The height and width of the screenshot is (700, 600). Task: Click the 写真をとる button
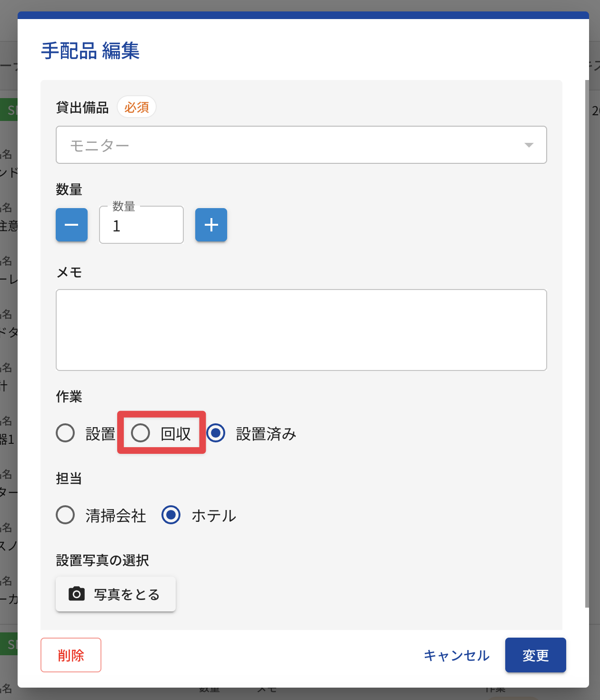[x=116, y=594]
